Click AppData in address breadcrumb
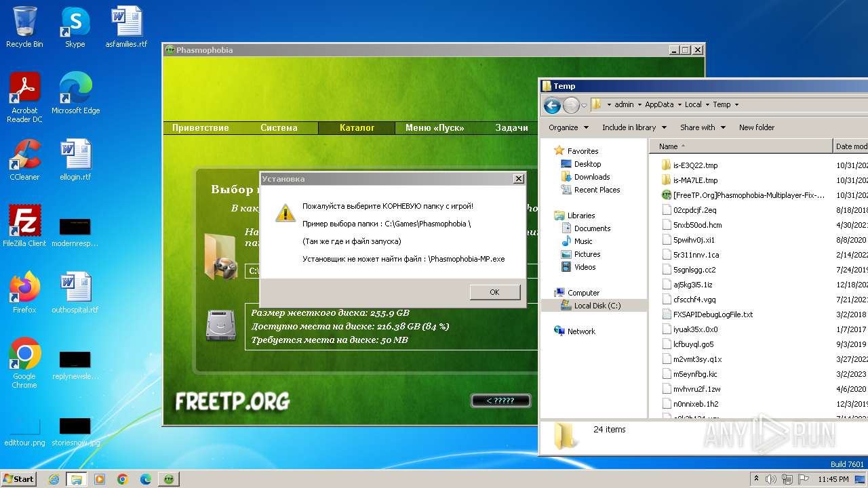Image resolution: width=868 pixels, height=488 pixels. click(x=659, y=105)
